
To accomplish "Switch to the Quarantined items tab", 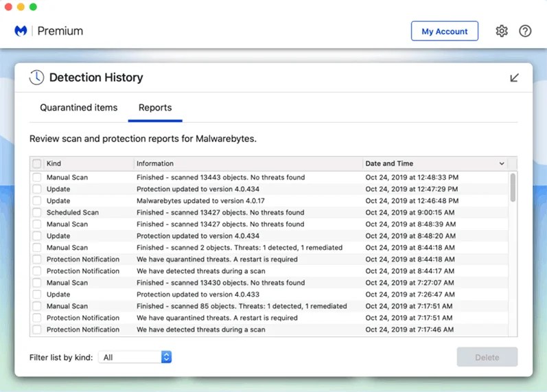I will coord(78,108).
